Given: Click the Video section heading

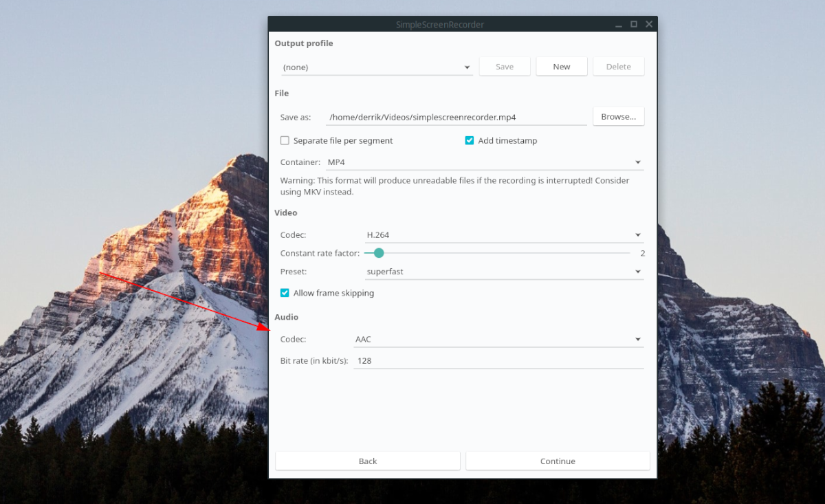Looking at the screenshot, I should [x=286, y=212].
